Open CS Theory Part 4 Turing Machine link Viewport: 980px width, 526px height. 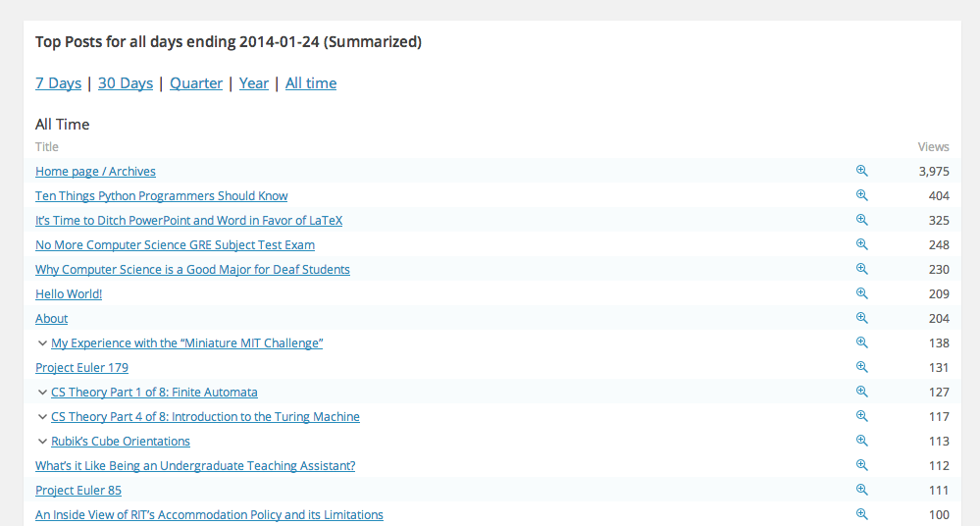(x=205, y=416)
